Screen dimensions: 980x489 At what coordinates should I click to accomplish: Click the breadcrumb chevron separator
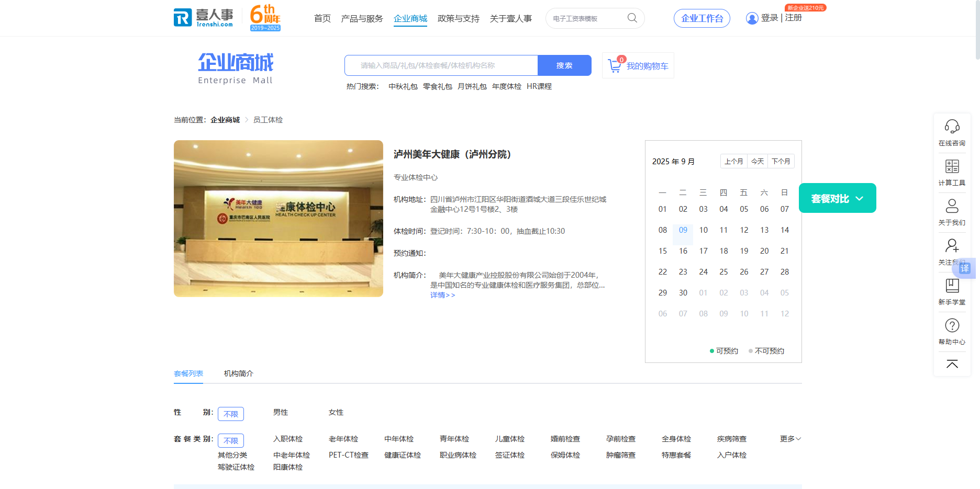[247, 120]
